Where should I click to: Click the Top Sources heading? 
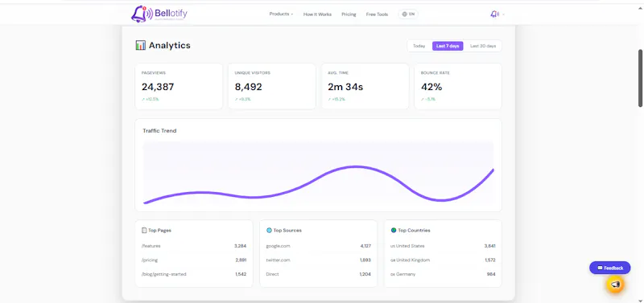pyautogui.click(x=287, y=231)
